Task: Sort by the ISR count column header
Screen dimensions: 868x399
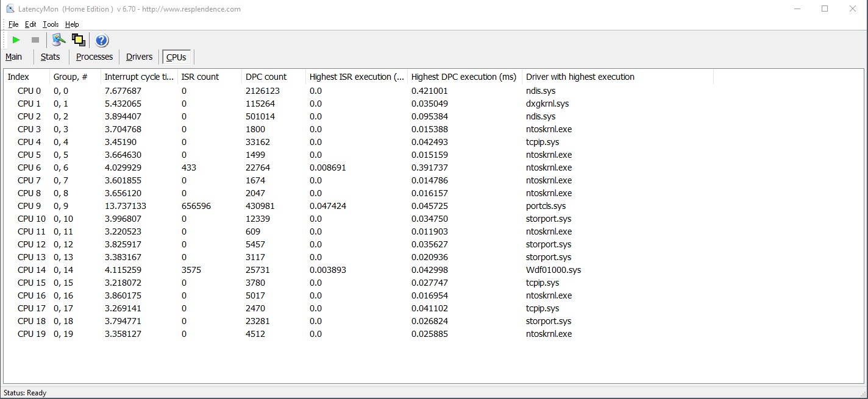Action: pyautogui.click(x=210, y=77)
